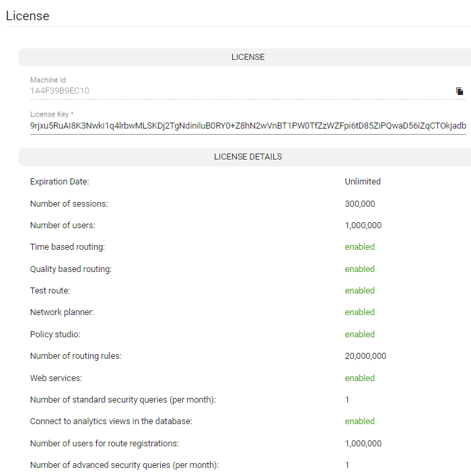Click the 20,000,000 routing rules value
The image size is (471, 476).
tap(365, 356)
